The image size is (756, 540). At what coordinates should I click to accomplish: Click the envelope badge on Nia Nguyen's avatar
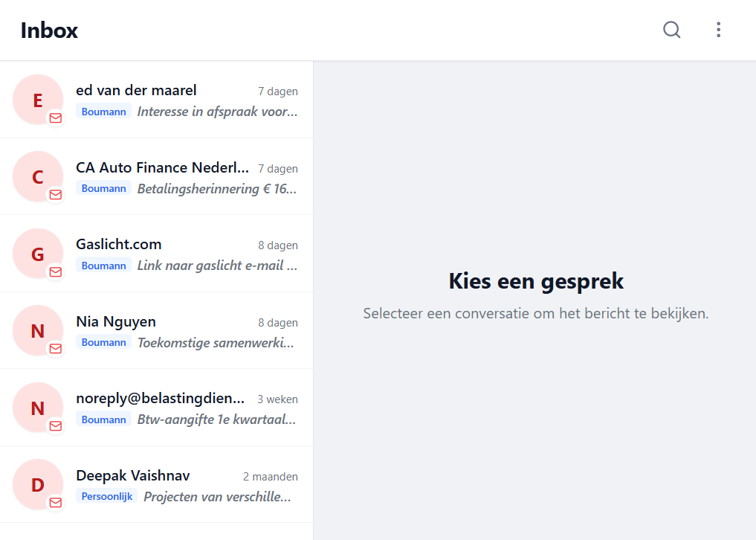[x=55, y=348]
